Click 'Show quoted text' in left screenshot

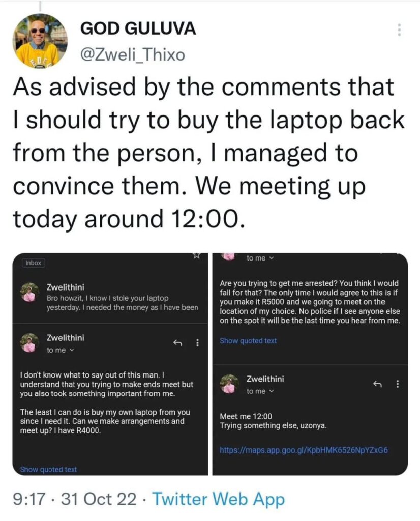[48, 469]
